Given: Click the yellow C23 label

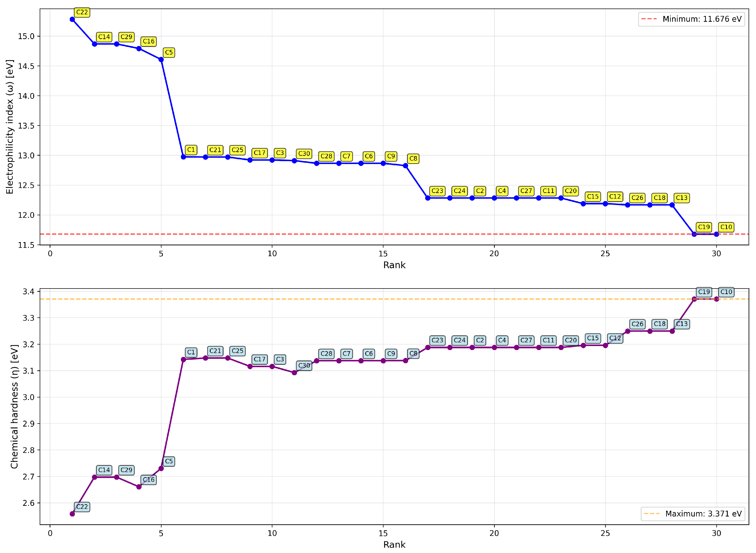Looking at the screenshot, I should 437,191.
